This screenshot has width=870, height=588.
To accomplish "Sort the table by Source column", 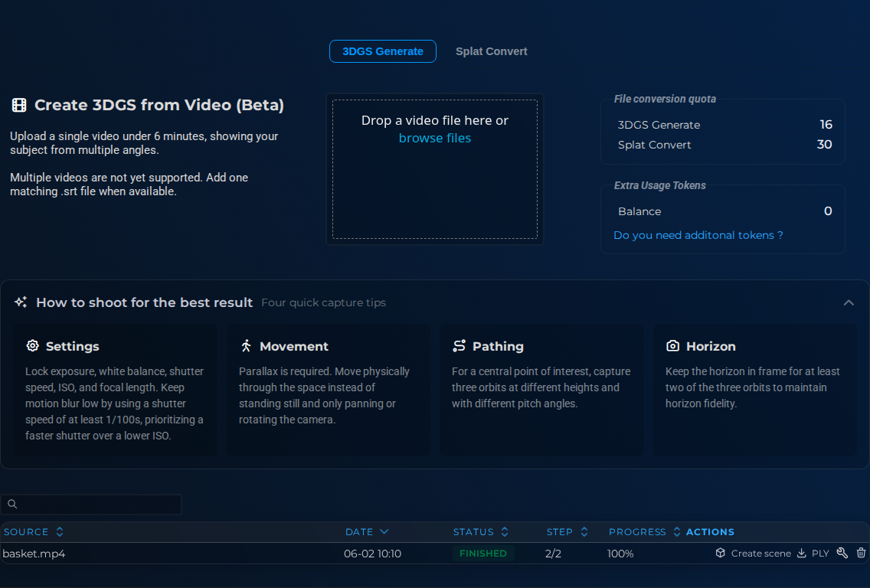I will [33, 531].
